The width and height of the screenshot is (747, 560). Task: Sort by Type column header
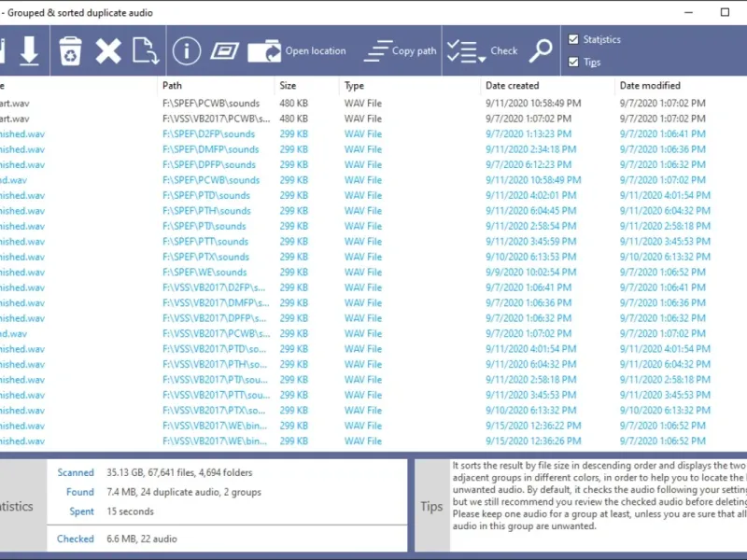pyautogui.click(x=354, y=86)
